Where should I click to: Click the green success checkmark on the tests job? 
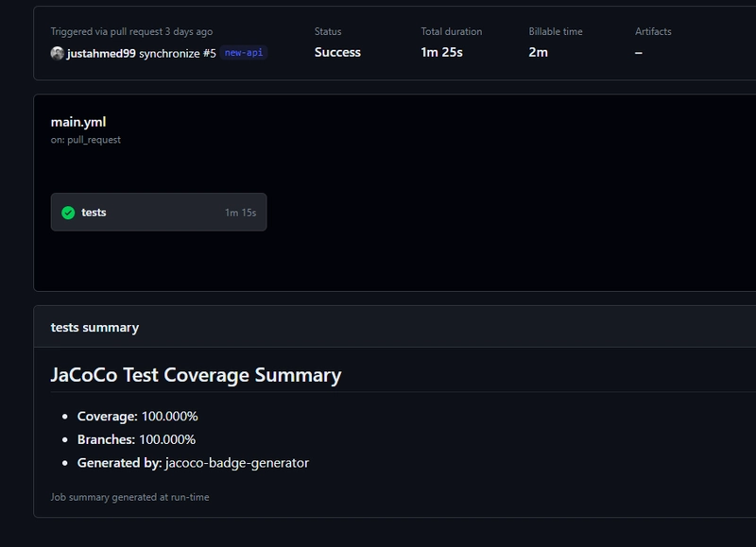pos(68,212)
